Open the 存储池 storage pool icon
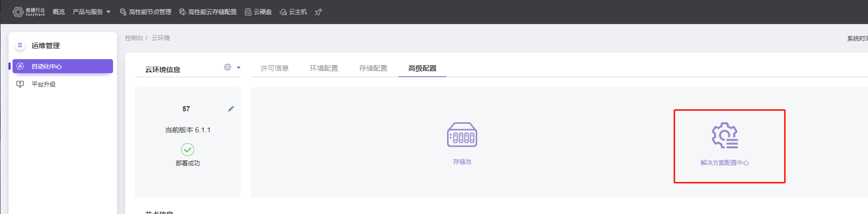Screen dimensions: 868x214 click(462, 135)
